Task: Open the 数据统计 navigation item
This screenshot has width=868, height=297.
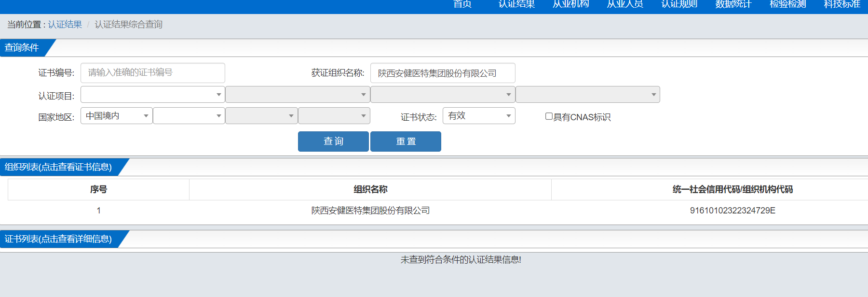Action: [x=733, y=4]
